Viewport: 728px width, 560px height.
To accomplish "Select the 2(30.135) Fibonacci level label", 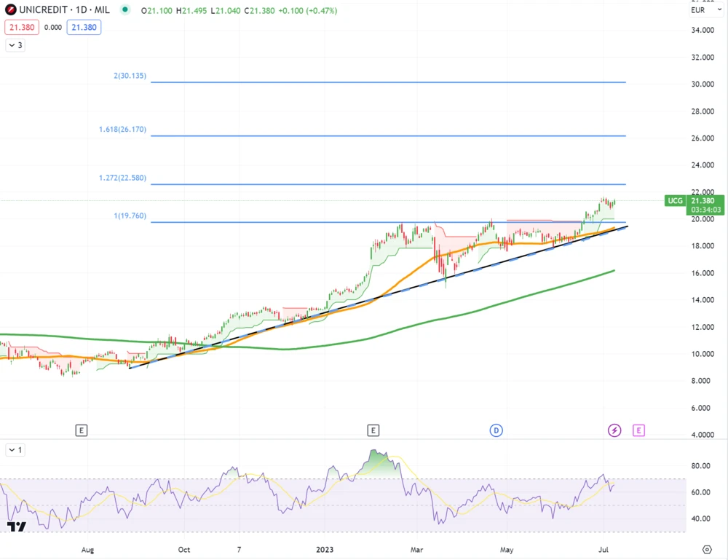I will coord(130,76).
